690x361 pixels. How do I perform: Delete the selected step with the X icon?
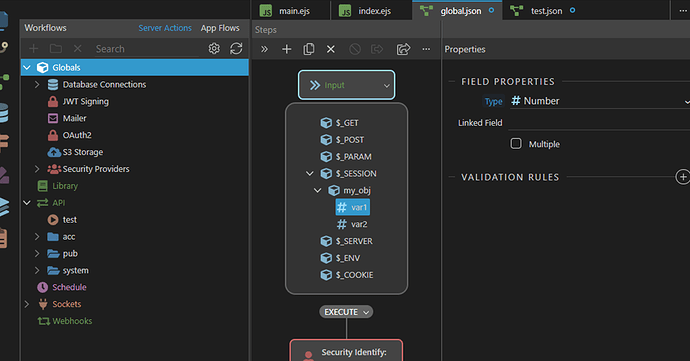331,49
